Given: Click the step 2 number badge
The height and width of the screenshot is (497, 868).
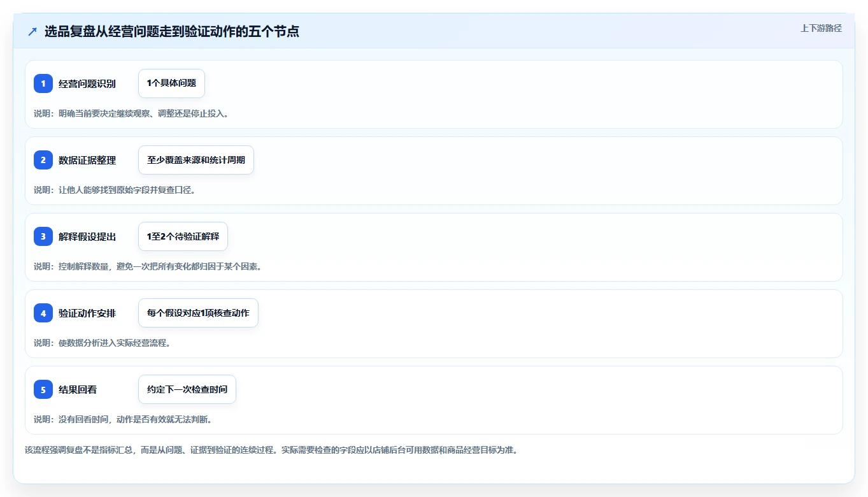Looking at the screenshot, I should click(x=43, y=160).
